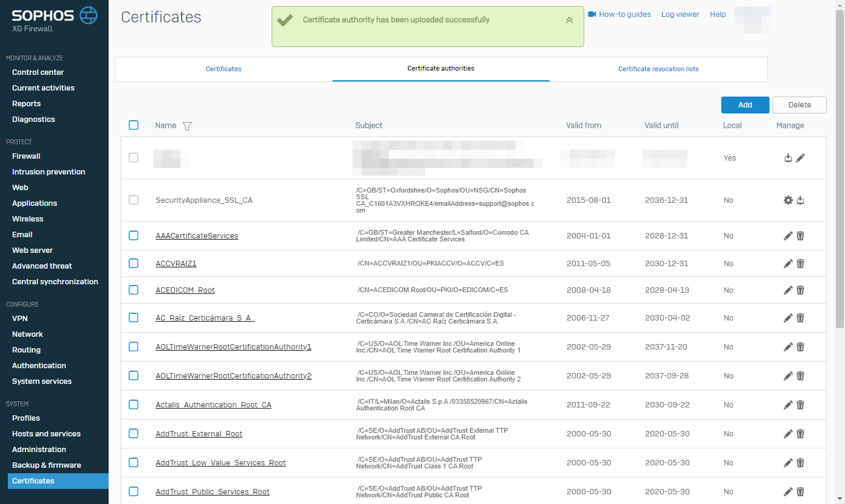
Task: Delete AddTrust_External_Root trash icon
Action: click(800, 434)
